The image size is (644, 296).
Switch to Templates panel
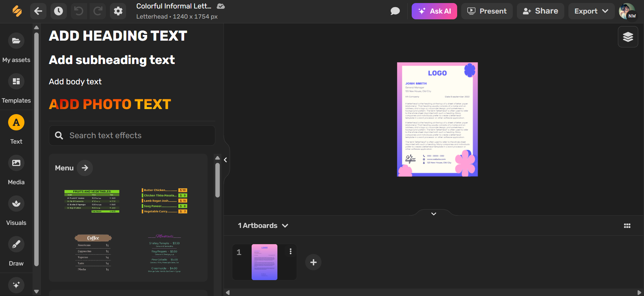pos(16,89)
